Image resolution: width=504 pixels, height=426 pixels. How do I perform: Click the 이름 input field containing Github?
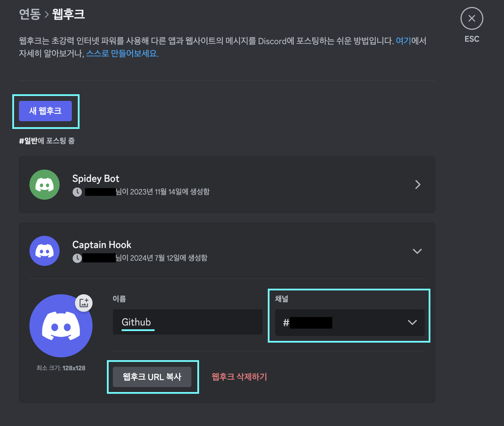pyautogui.click(x=188, y=322)
